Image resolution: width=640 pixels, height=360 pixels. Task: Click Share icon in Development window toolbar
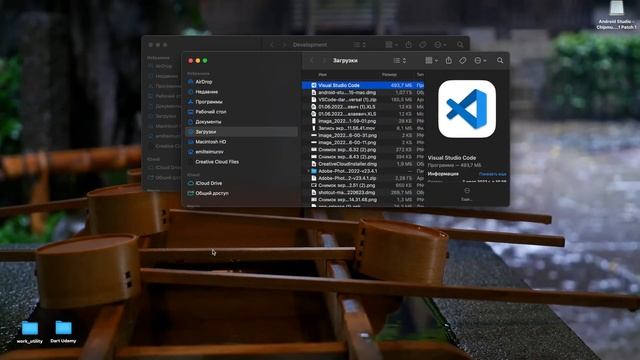(x=409, y=44)
